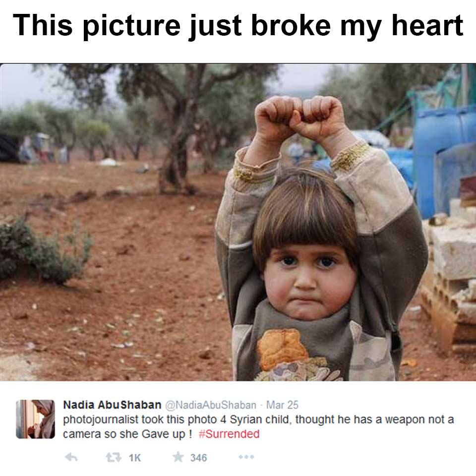Click the 346 favorites count

click(198, 458)
